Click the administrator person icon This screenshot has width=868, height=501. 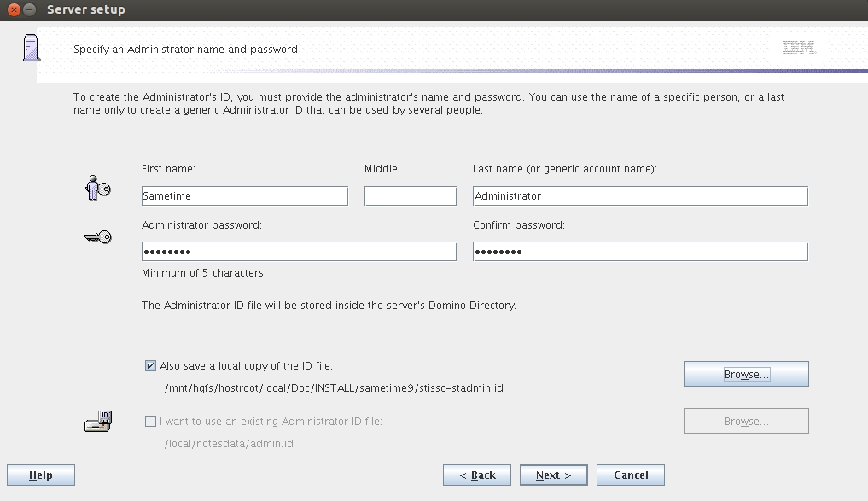coord(97,188)
